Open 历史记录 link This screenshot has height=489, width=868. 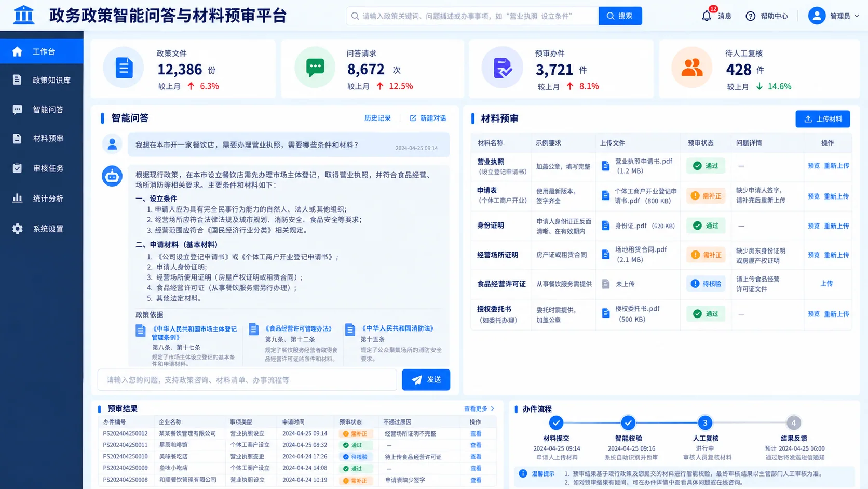pyautogui.click(x=377, y=118)
